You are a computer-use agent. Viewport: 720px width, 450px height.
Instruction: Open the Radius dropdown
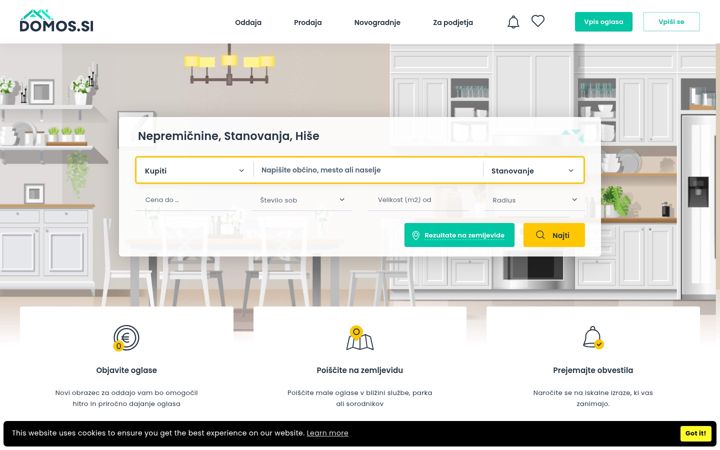coord(535,200)
